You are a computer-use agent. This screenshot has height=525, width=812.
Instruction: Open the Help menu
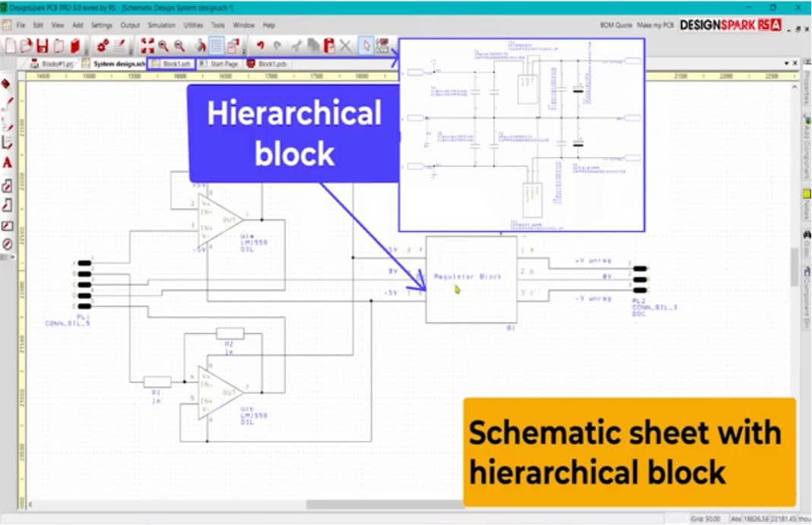[x=269, y=25]
